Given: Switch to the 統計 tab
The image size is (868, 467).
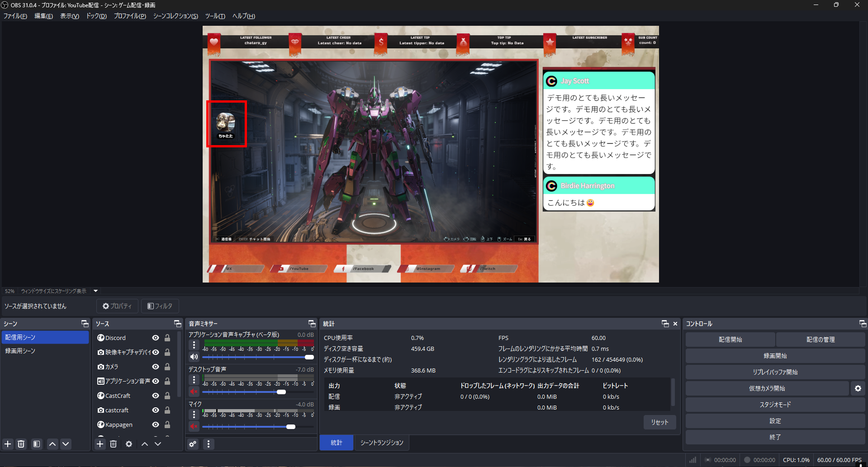Looking at the screenshot, I should [337, 443].
